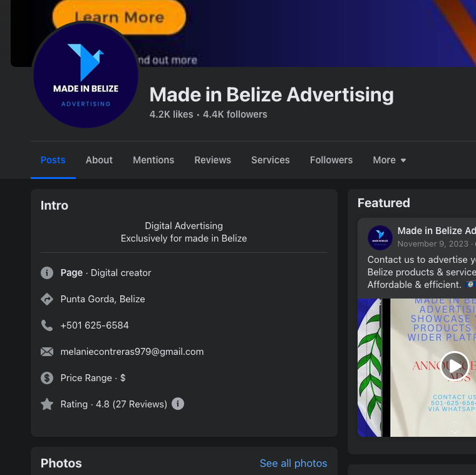
Task: Click the dollar Price Range icon
Action: tap(47, 378)
